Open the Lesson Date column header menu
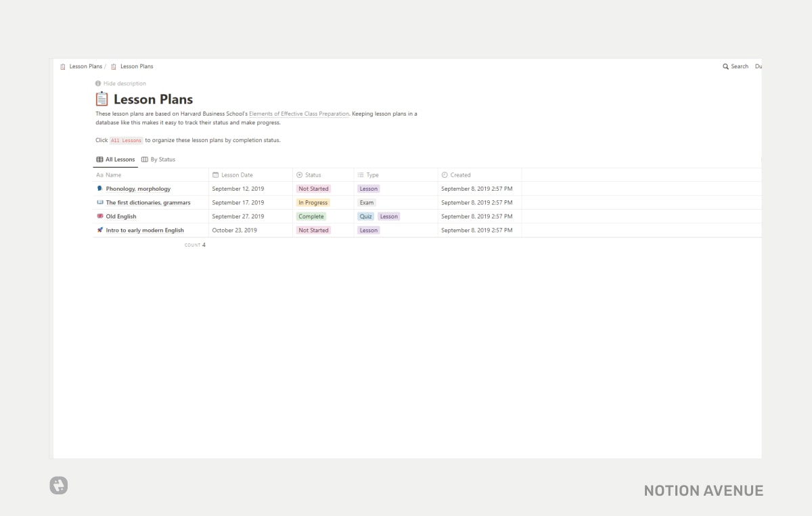The image size is (812, 516). click(x=250, y=175)
